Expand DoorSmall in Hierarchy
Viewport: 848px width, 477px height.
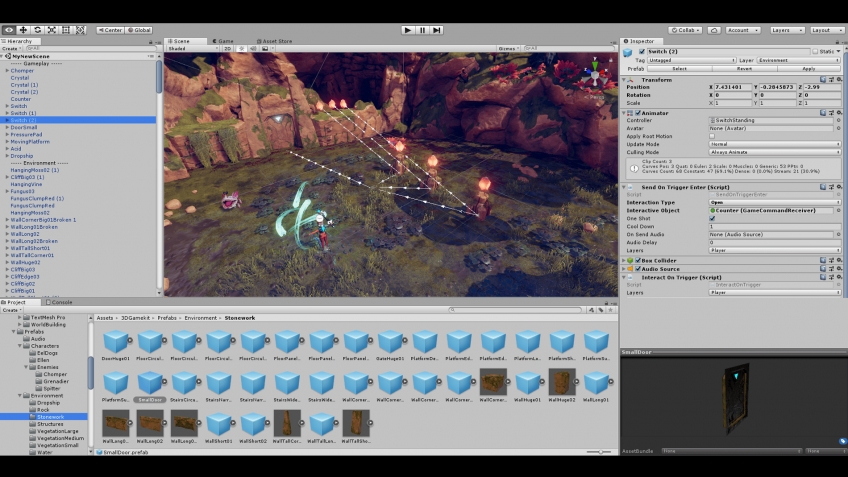pyautogui.click(x=7, y=127)
